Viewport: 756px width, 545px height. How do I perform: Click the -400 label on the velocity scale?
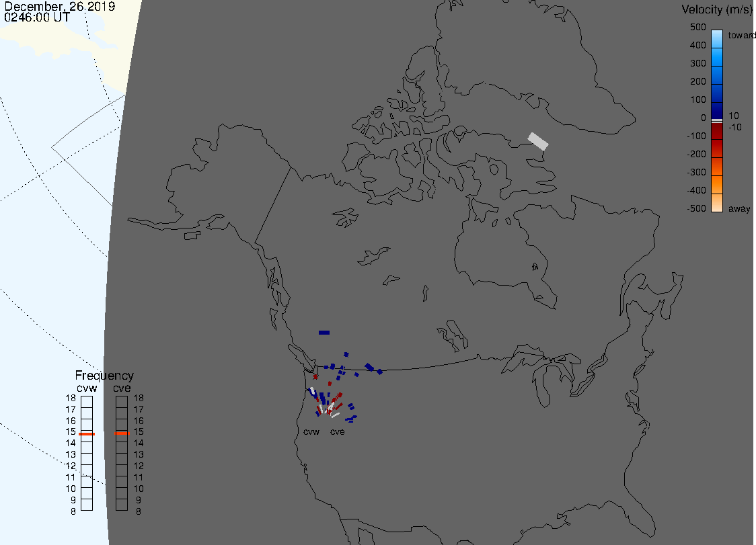tap(696, 190)
